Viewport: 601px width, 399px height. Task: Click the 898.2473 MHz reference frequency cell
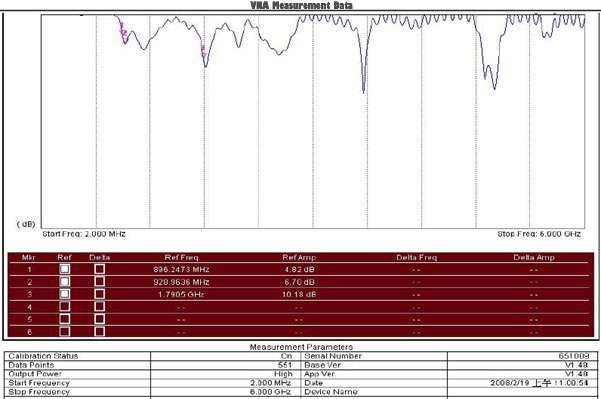pos(181,269)
